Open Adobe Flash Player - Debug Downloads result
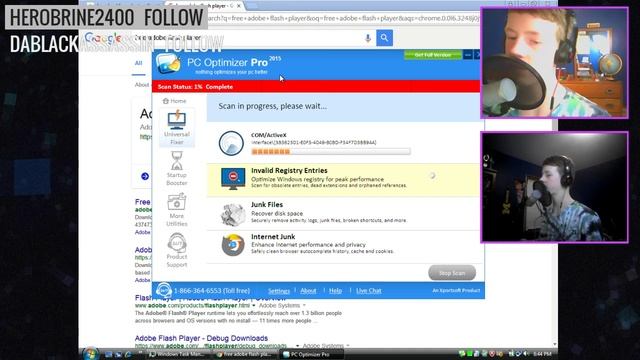Screen dimensions: 640x360 pyautogui.click(x=201, y=338)
